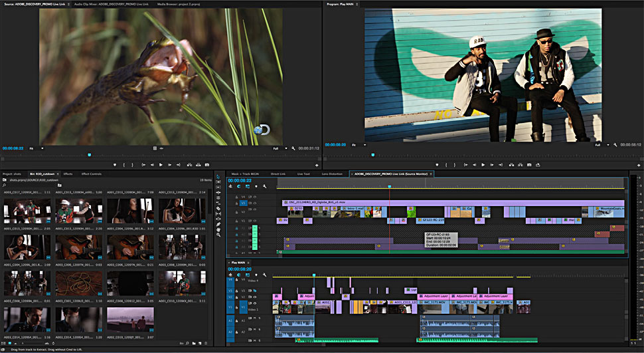Image resolution: width=644 pixels, height=353 pixels.
Task: Switch to Project: shots tab
Action: click(x=12, y=174)
